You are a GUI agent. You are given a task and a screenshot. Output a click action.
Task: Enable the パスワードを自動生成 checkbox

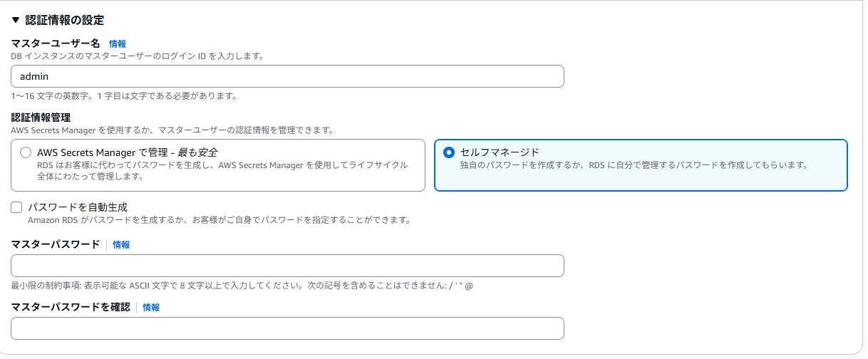tap(17, 207)
